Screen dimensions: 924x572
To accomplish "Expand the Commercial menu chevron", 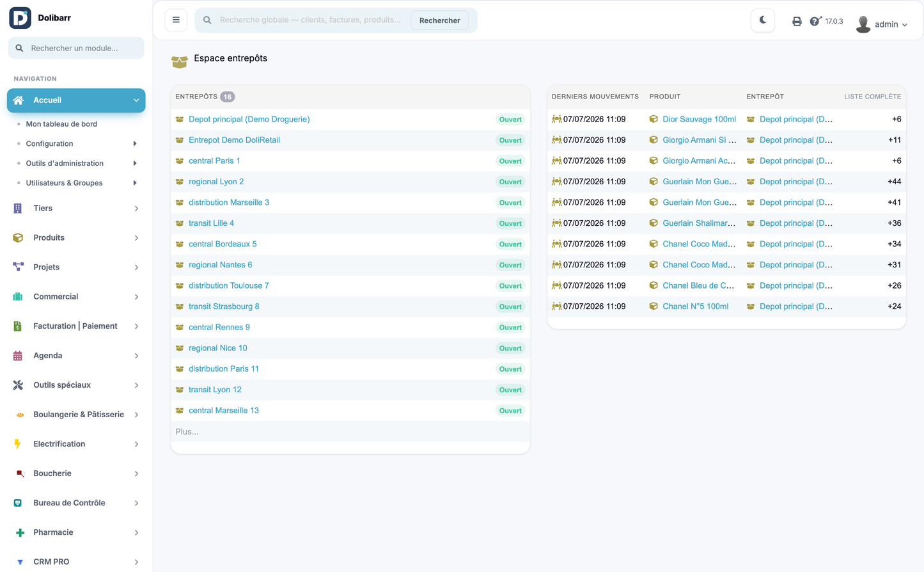I will pyautogui.click(x=136, y=297).
